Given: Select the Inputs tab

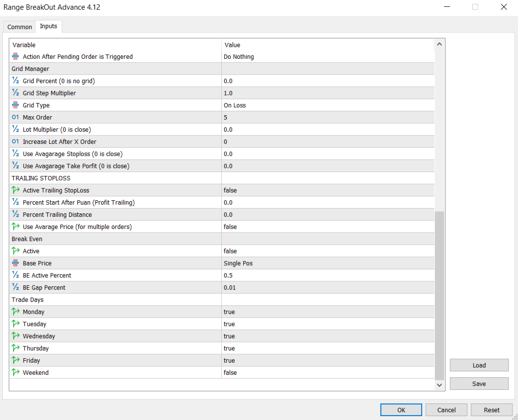Looking at the screenshot, I should point(49,26).
